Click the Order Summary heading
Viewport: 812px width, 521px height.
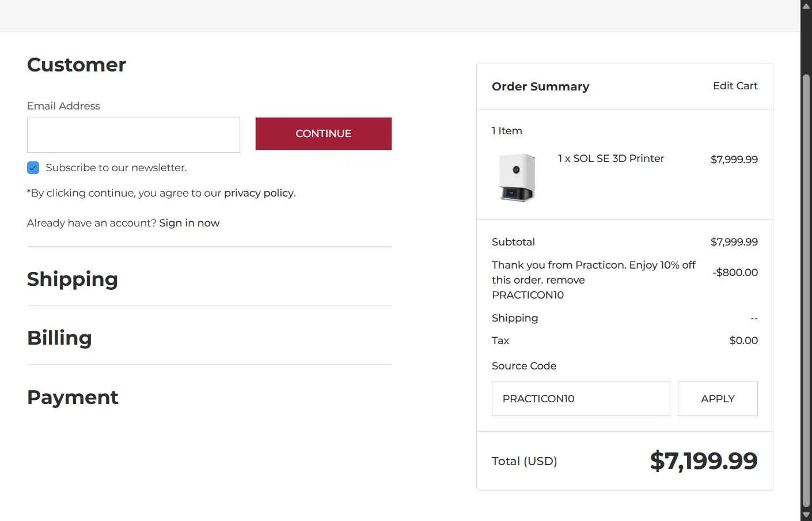tap(541, 86)
